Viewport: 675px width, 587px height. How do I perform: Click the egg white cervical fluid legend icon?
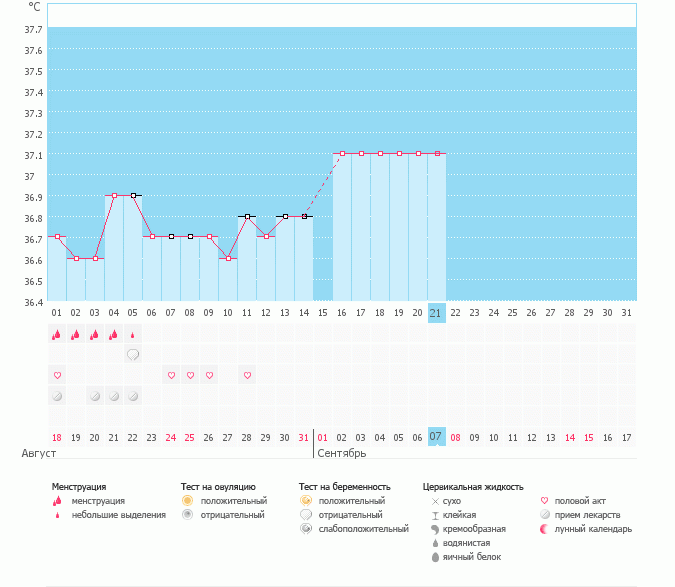pos(435,557)
